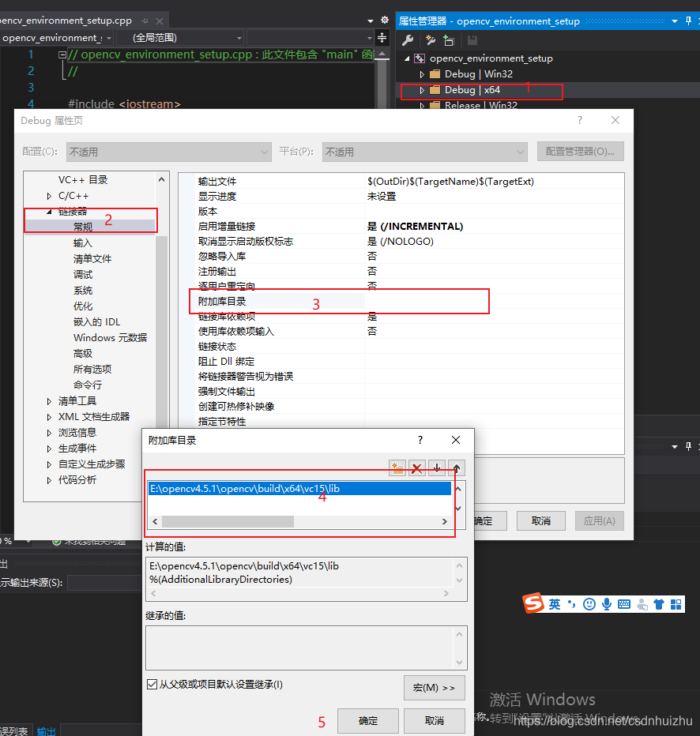Select the 输出文件 property row
700x736 pixels.
[409, 181]
